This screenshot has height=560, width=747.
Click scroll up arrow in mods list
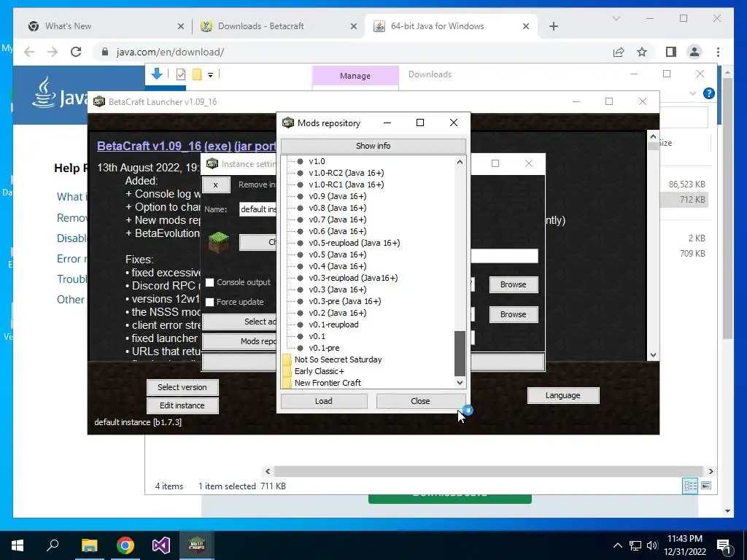[460, 162]
